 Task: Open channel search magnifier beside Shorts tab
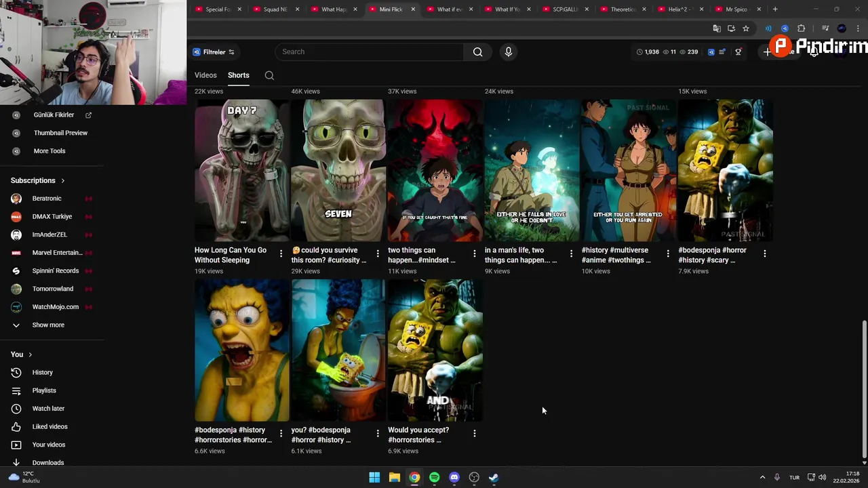(269, 75)
